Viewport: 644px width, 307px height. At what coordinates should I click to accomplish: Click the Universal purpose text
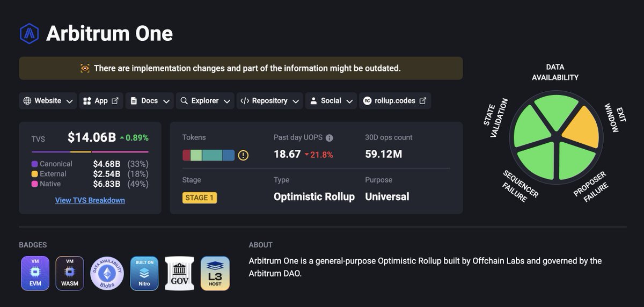click(x=387, y=196)
